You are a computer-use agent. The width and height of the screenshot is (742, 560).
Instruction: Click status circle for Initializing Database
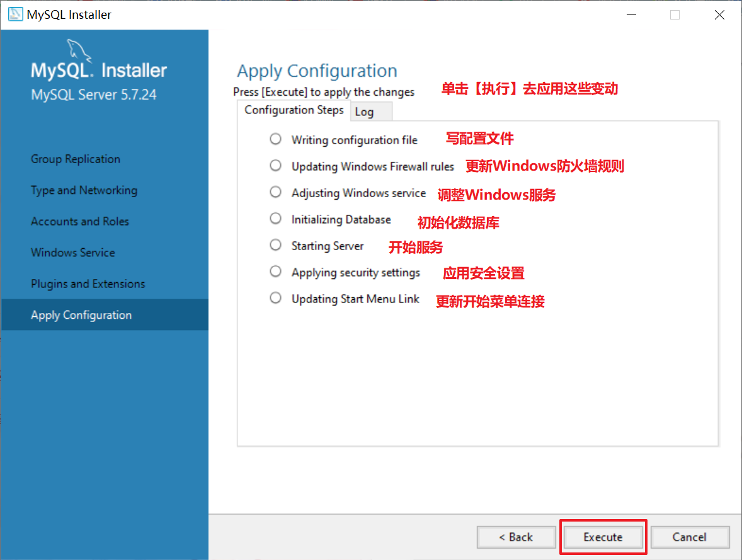(x=275, y=218)
